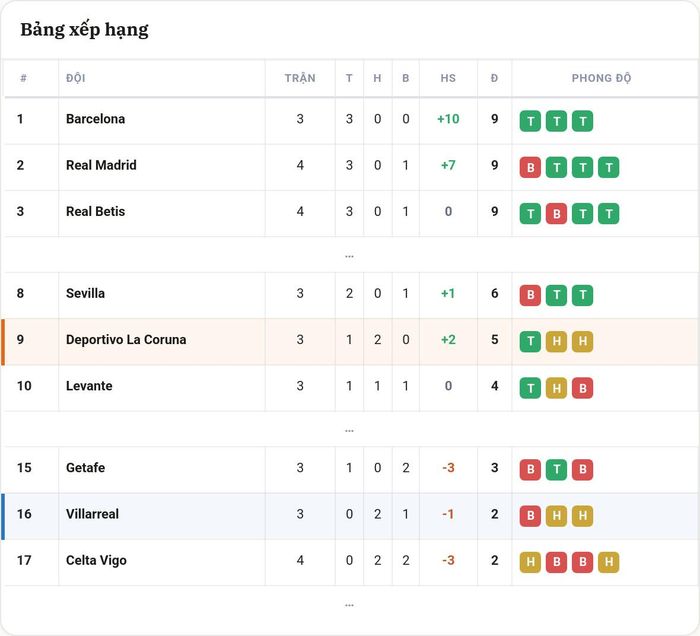
Task: Open the Barcelona team link
Action: pos(96,119)
